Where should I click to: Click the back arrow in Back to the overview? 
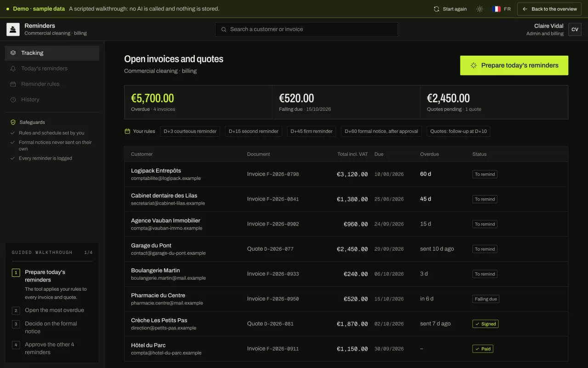(525, 9)
